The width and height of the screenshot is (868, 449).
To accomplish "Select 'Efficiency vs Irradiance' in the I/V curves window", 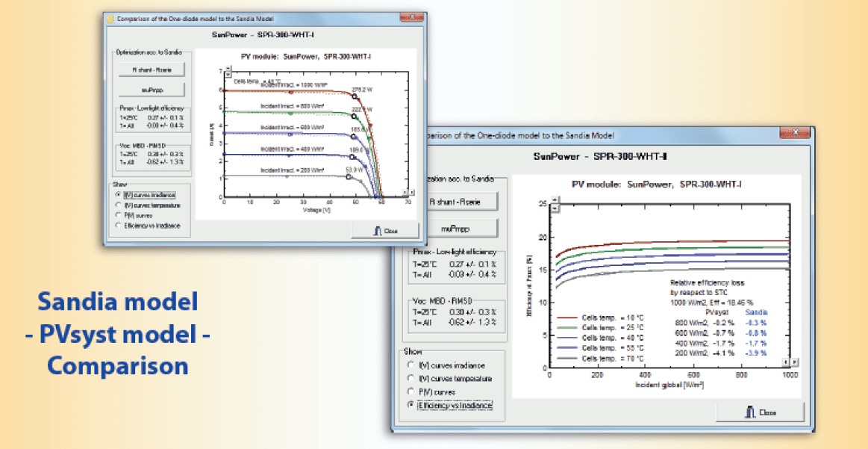I will pyautogui.click(x=119, y=225).
